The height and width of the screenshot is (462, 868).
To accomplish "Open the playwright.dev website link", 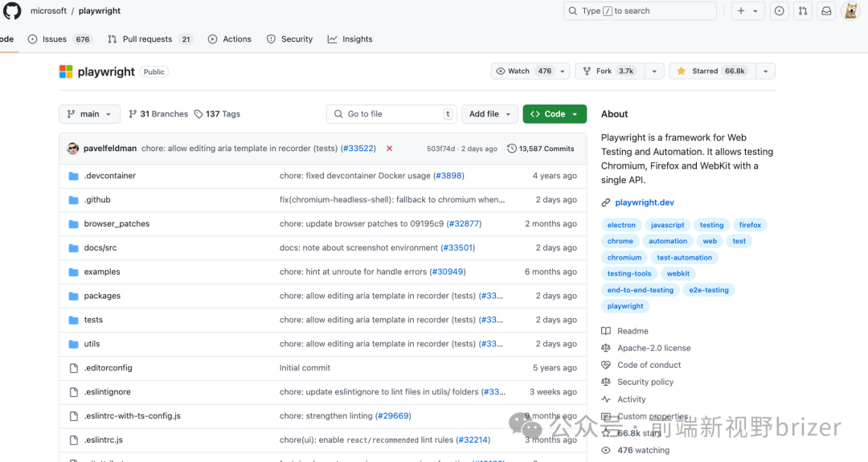I will click(645, 202).
